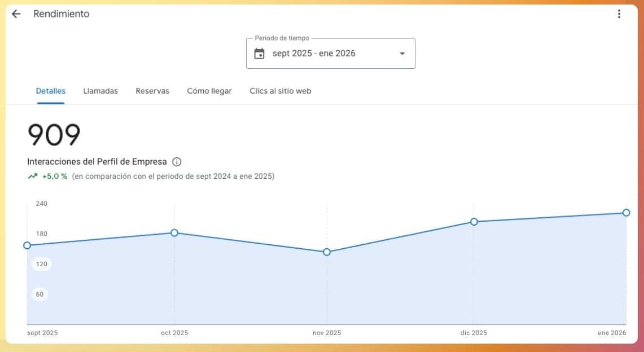Click the sept 2025 data point on chart
The width and height of the screenshot is (644, 352).
coord(27,245)
